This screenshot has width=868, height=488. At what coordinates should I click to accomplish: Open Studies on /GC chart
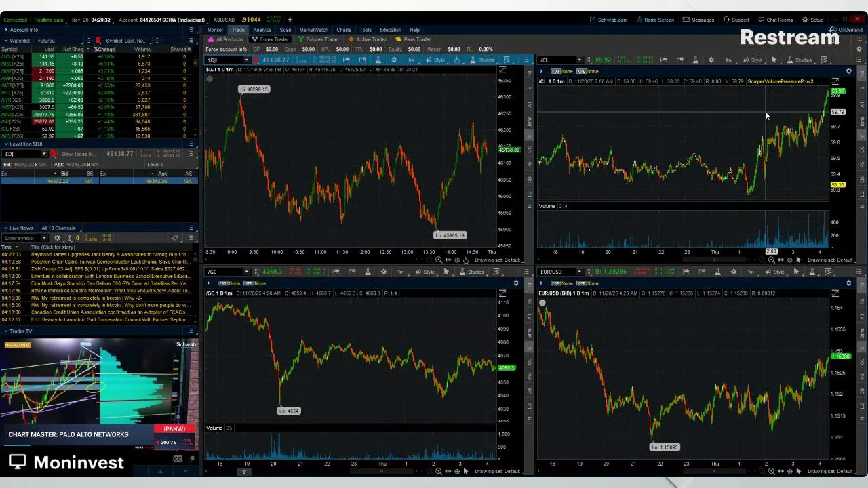tap(472, 272)
